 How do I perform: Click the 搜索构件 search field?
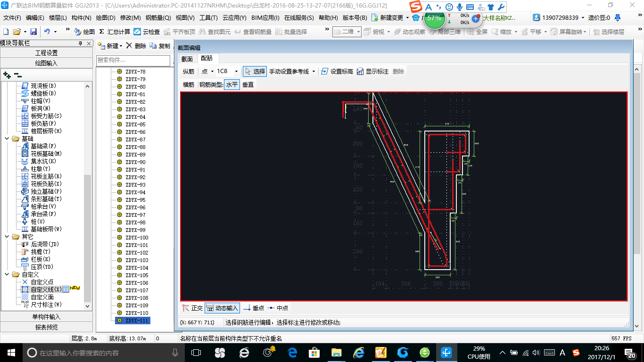(x=133, y=60)
